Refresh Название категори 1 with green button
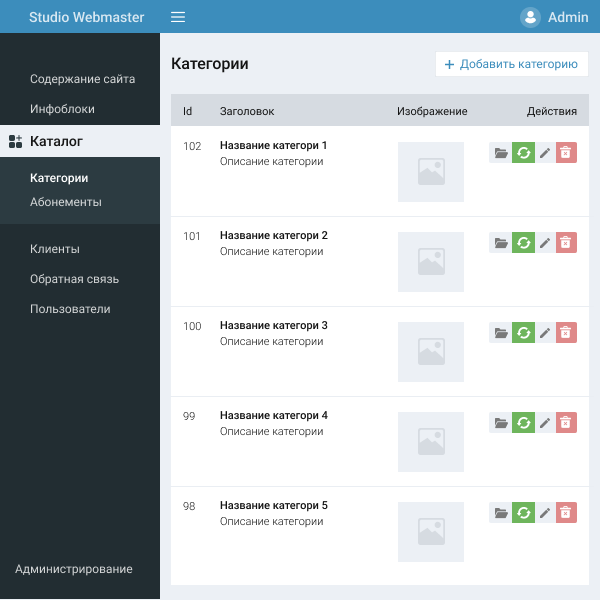The height and width of the screenshot is (600, 600). 523,153
